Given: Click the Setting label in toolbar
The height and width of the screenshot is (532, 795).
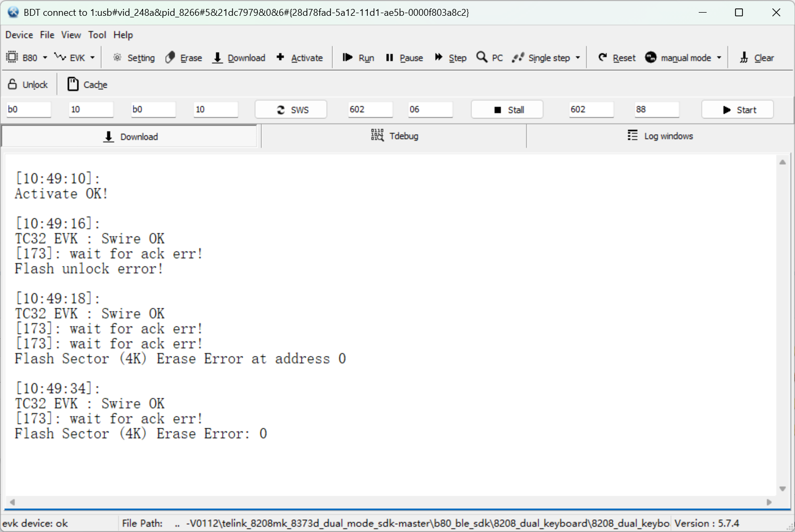Looking at the screenshot, I should click(x=141, y=58).
